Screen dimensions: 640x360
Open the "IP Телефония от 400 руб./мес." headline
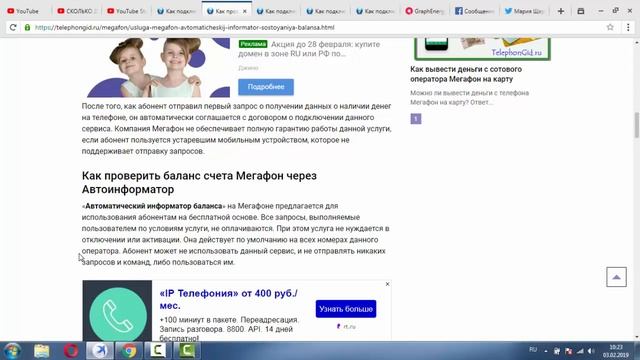coord(229,299)
